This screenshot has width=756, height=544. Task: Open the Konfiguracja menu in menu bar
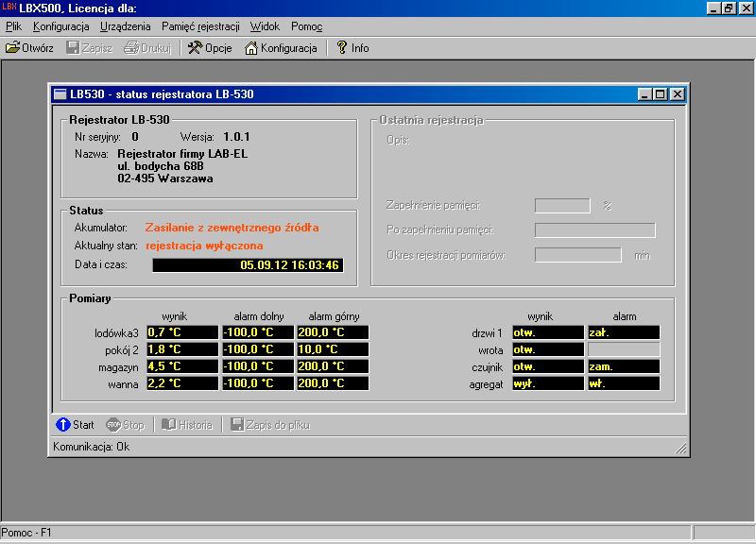coord(60,26)
